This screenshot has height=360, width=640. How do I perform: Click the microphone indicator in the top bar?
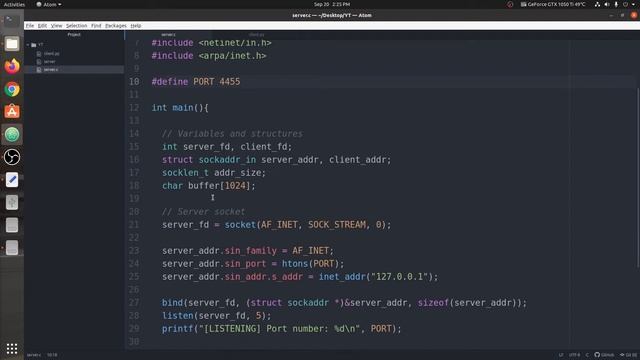tap(616, 4)
